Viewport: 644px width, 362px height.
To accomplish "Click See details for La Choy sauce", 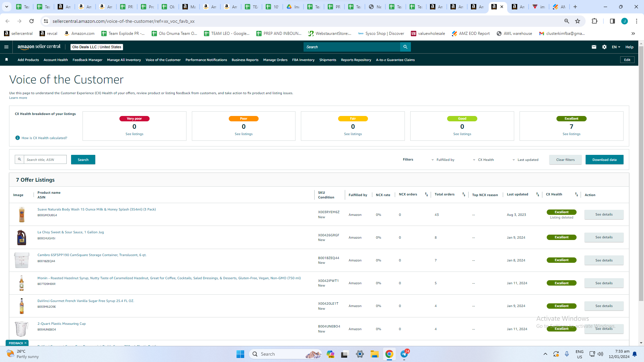I will (x=604, y=237).
